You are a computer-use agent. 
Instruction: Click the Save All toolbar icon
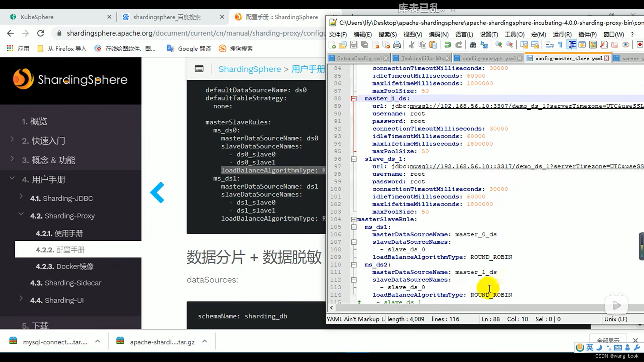pos(365,45)
